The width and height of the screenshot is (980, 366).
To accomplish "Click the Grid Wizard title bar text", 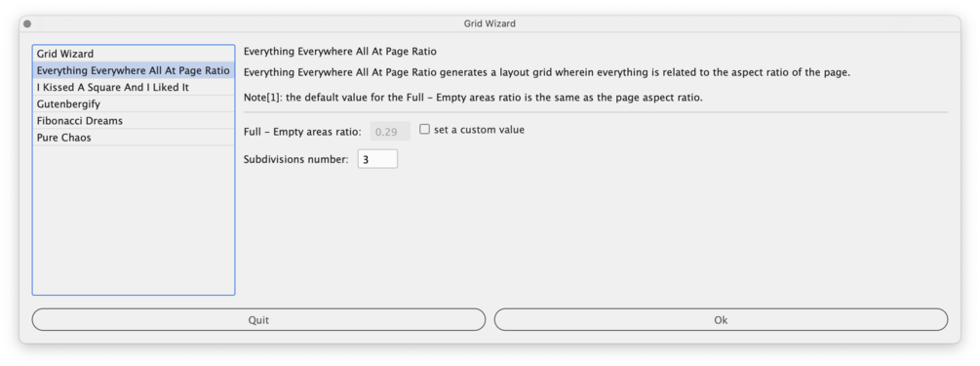I will 490,23.
